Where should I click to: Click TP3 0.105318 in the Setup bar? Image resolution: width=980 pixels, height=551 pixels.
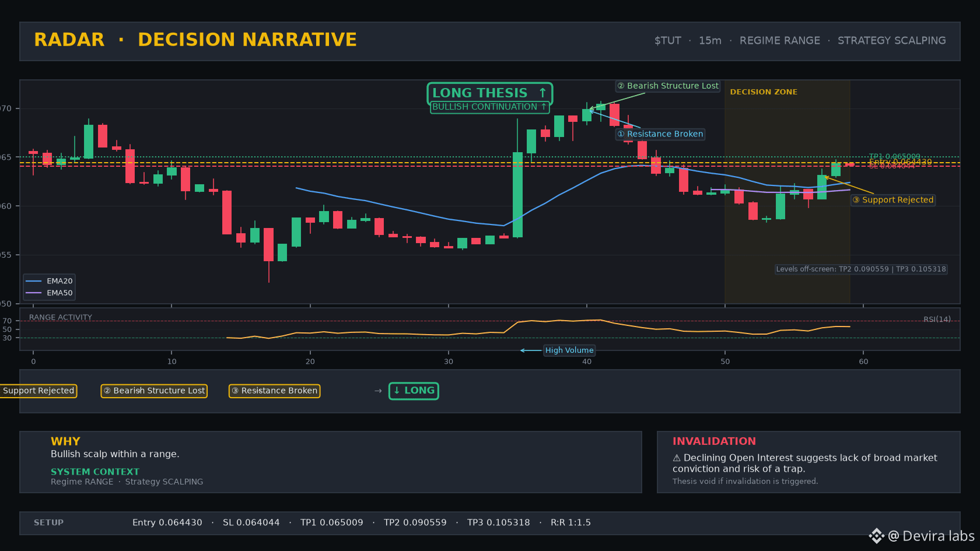point(499,523)
